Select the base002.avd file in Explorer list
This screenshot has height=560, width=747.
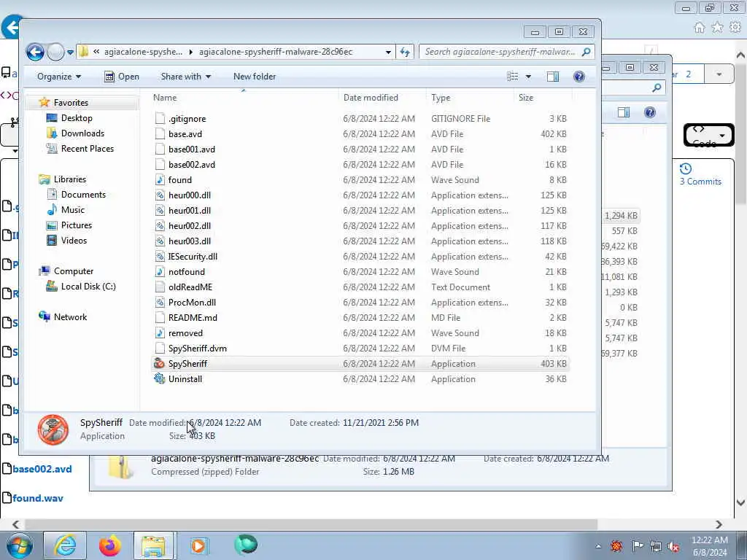click(x=192, y=164)
